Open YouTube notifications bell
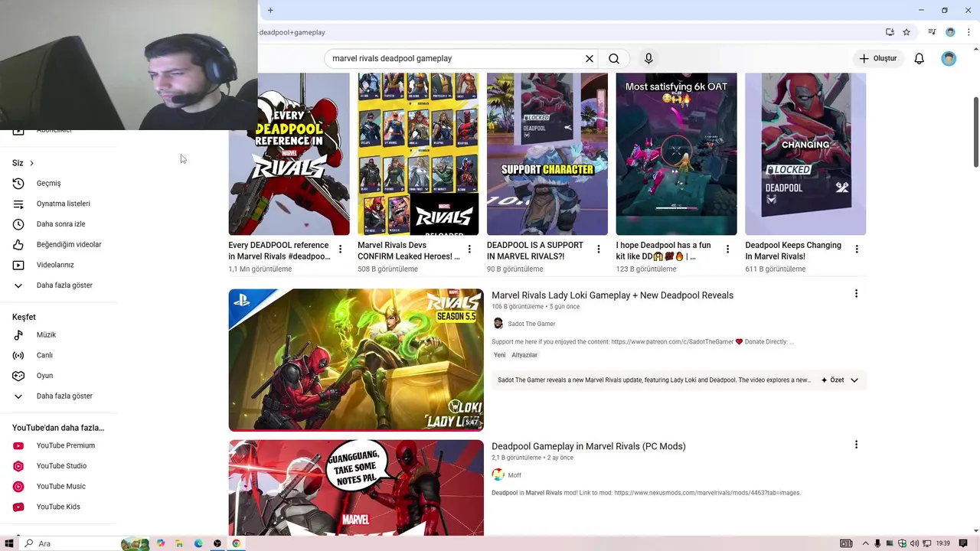980x551 pixels. (920, 58)
